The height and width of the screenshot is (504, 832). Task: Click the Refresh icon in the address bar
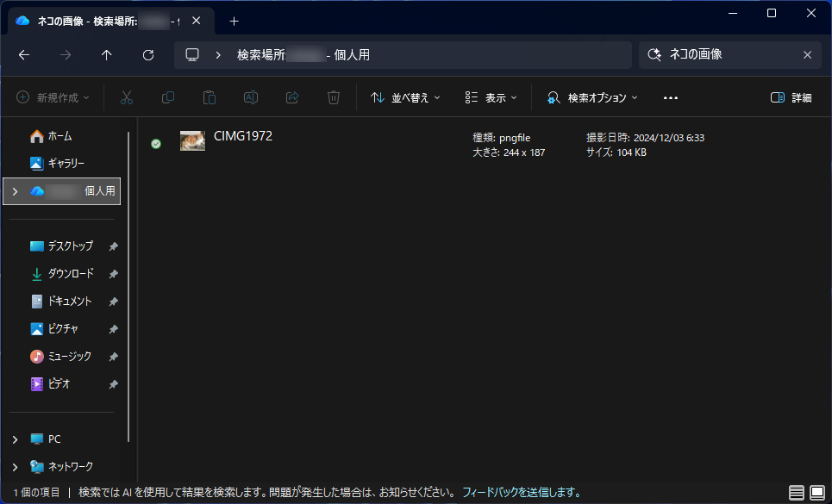click(x=147, y=54)
